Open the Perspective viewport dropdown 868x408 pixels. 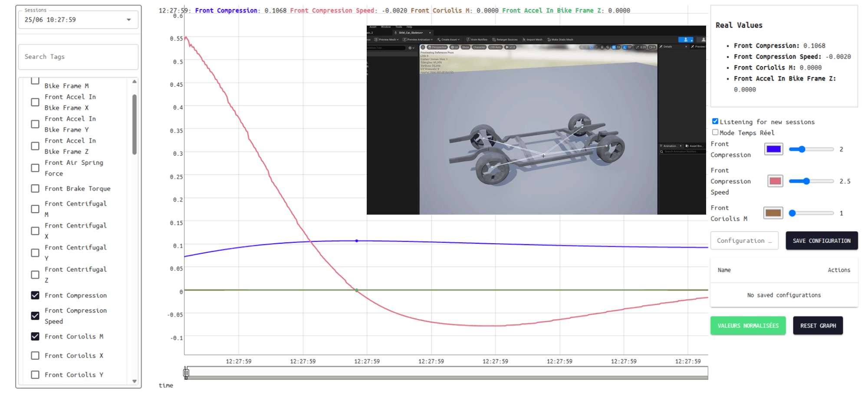click(438, 48)
